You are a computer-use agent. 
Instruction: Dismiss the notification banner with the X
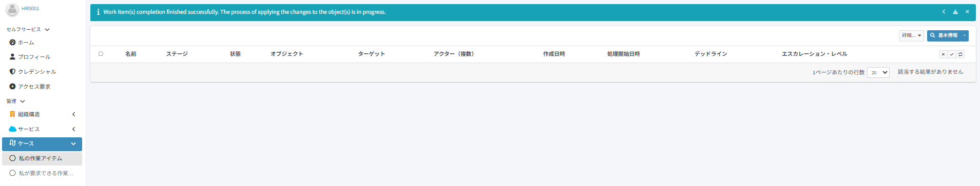point(967,12)
